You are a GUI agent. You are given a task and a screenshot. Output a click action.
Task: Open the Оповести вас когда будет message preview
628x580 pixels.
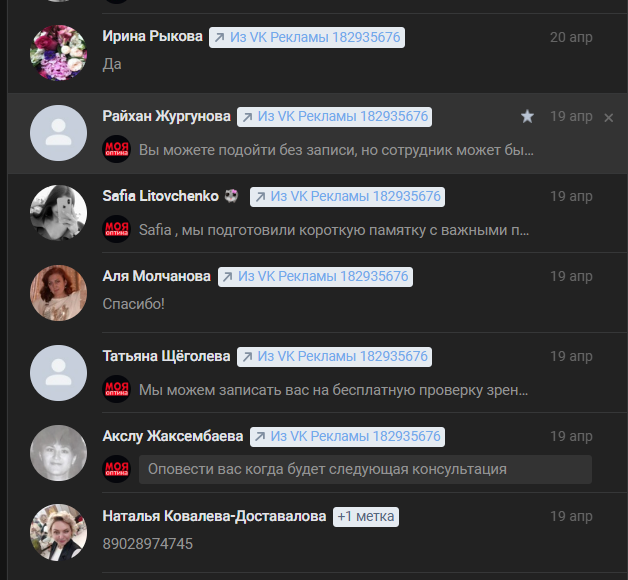coord(365,469)
